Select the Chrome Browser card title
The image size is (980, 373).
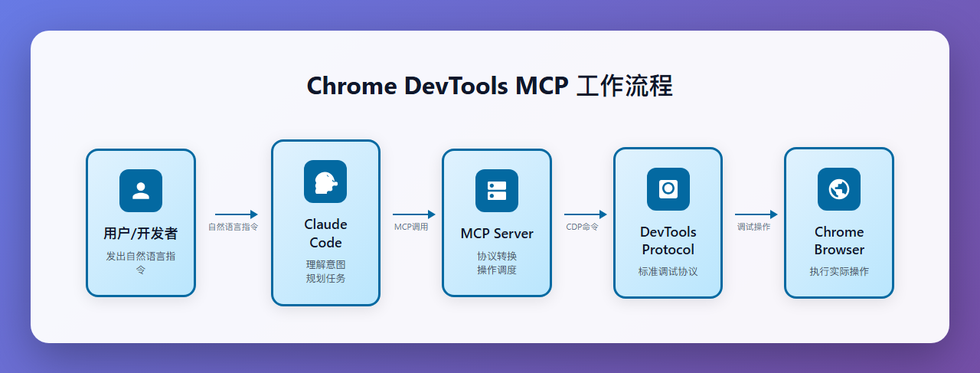click(839, 240)
